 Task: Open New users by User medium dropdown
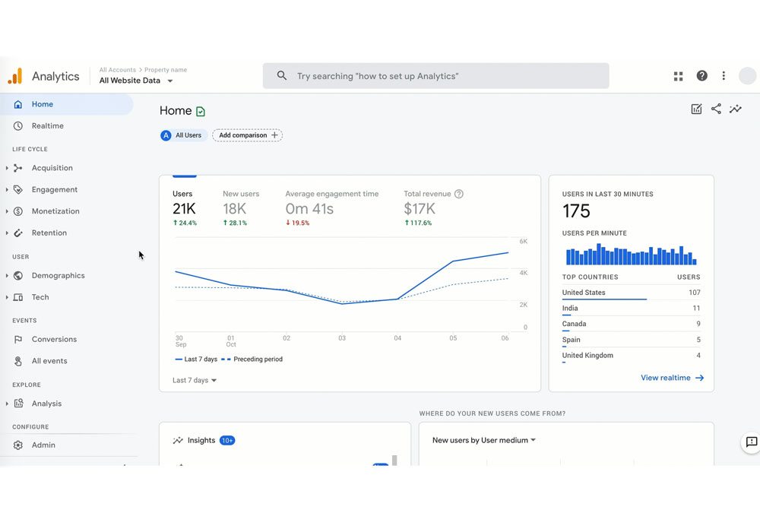coord(483,441)
